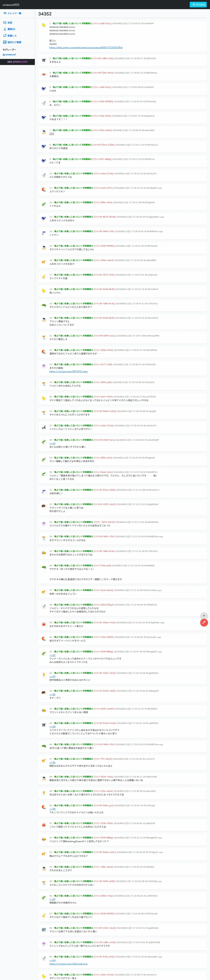This screenshot has height=980, width=210.
Task: Open the imgur link in post 23
Action: tap(68, 371)
